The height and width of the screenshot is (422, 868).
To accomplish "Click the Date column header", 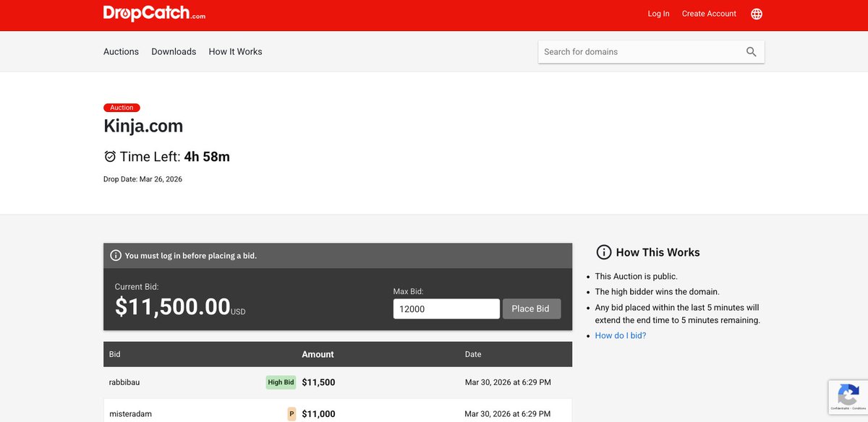I will click(x=473, y=354).
